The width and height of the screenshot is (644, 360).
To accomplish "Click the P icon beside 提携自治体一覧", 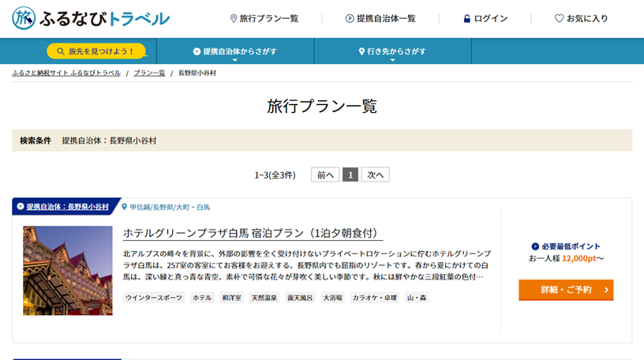I will click(x=350, y=18).
